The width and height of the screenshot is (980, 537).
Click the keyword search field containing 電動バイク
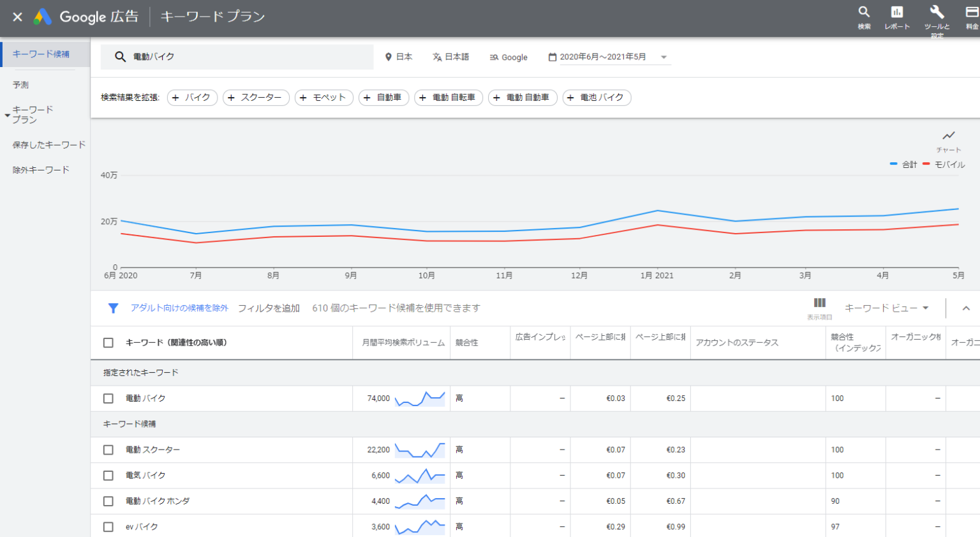[237, 57]
